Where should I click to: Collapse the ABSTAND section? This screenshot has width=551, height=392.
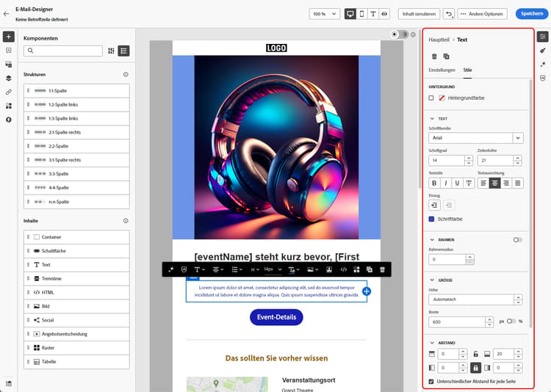[432, 343]
